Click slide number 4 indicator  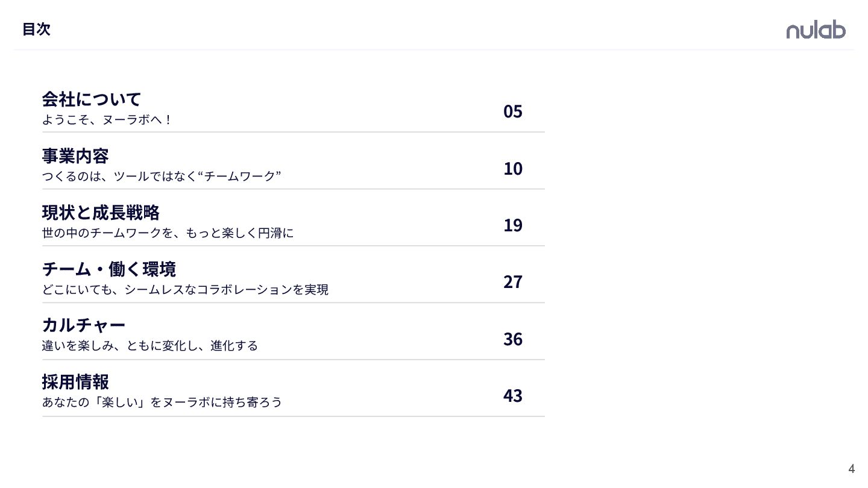[x=851, y=469]
